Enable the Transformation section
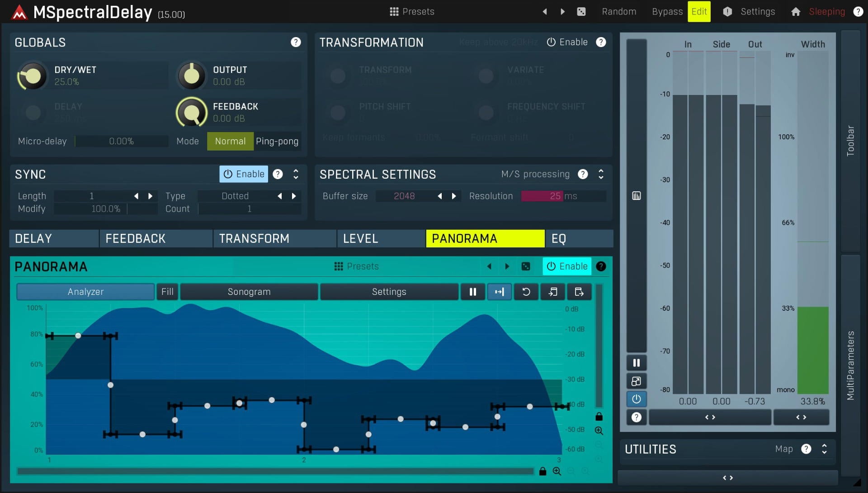This screenshot has width=868, height=493. click(x=567, y=42)
